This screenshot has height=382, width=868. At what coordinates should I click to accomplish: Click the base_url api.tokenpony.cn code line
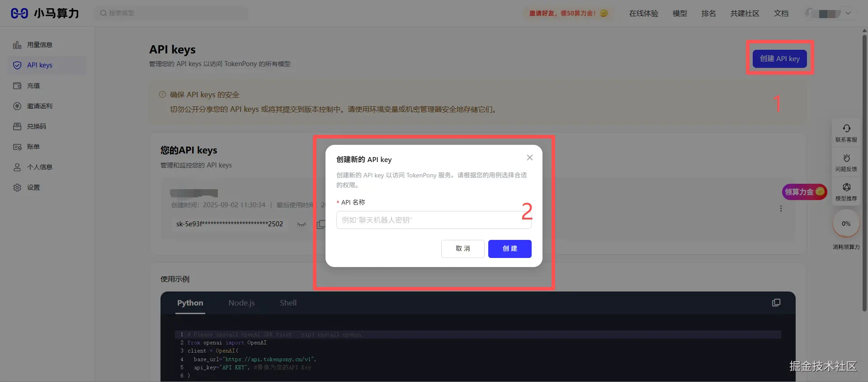(255, 359)
